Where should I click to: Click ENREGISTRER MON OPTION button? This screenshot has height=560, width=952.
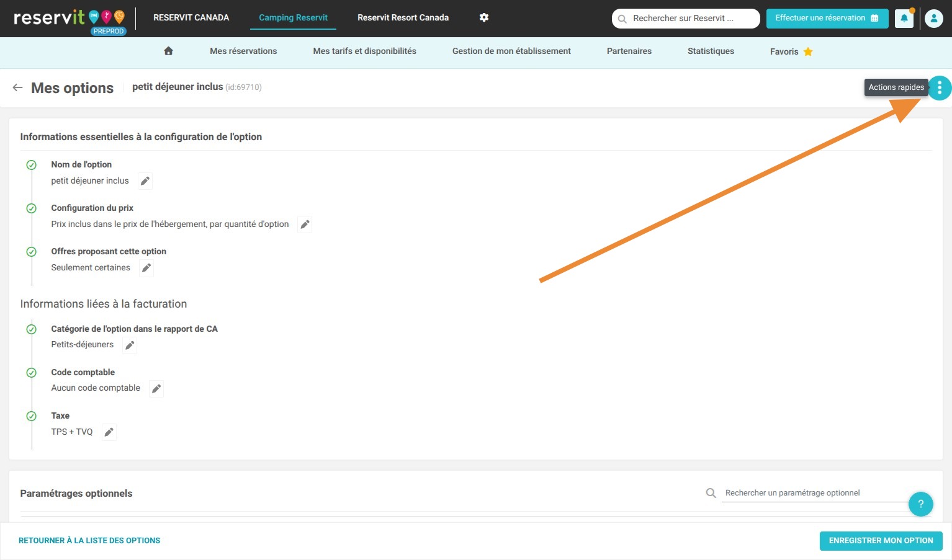[x=881, y=541]
